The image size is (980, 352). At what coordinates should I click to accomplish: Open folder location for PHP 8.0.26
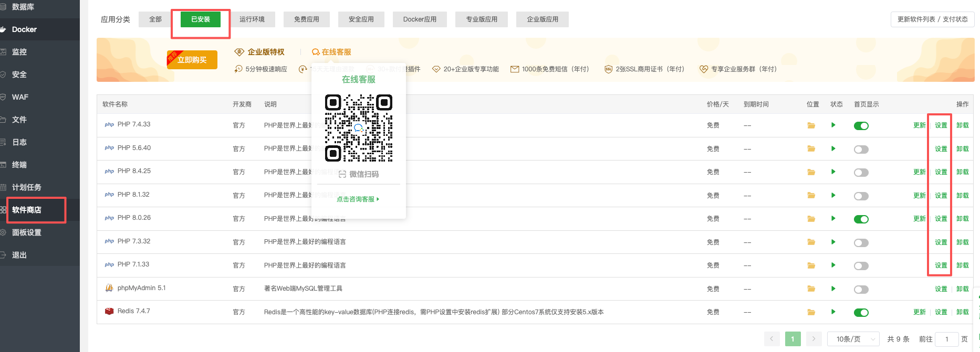(x=811, y=219)
